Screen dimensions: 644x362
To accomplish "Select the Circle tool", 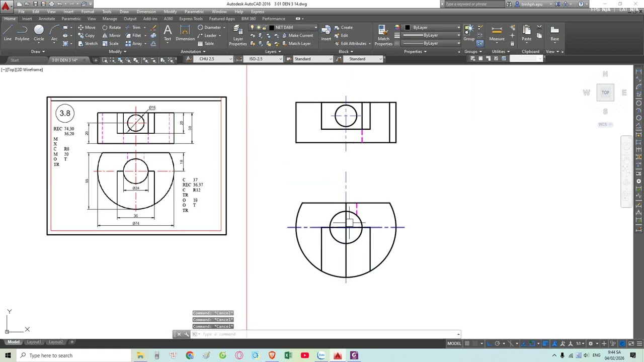I will coord(39,33).
